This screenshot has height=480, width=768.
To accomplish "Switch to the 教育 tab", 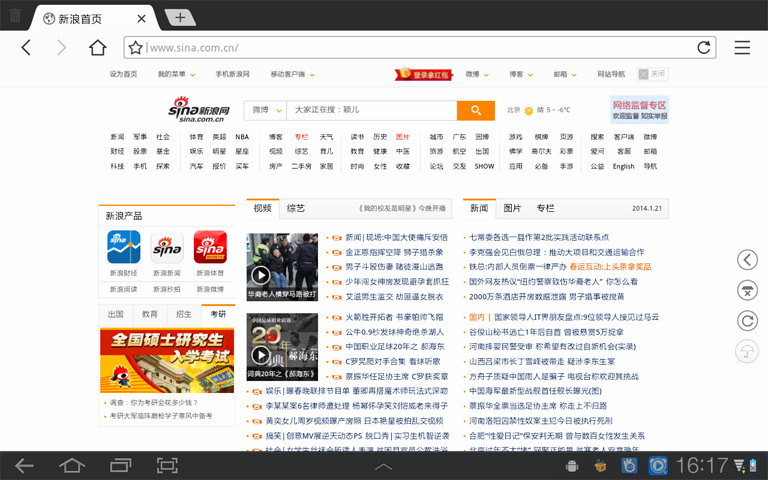I will [x=150, y=314].
